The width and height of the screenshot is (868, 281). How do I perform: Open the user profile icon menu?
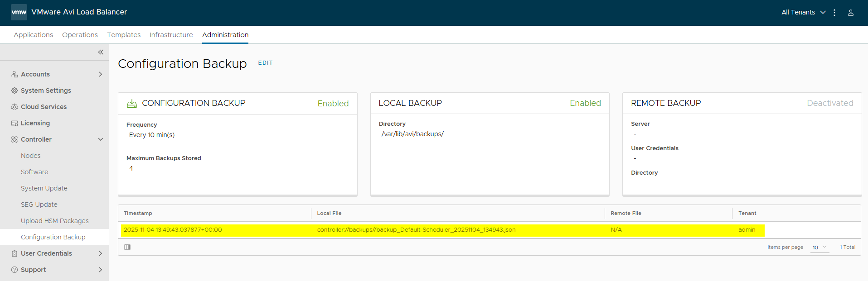(x=850, y=13)
